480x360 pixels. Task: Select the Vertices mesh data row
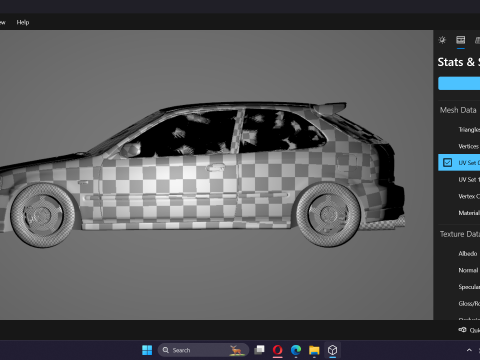459,146
